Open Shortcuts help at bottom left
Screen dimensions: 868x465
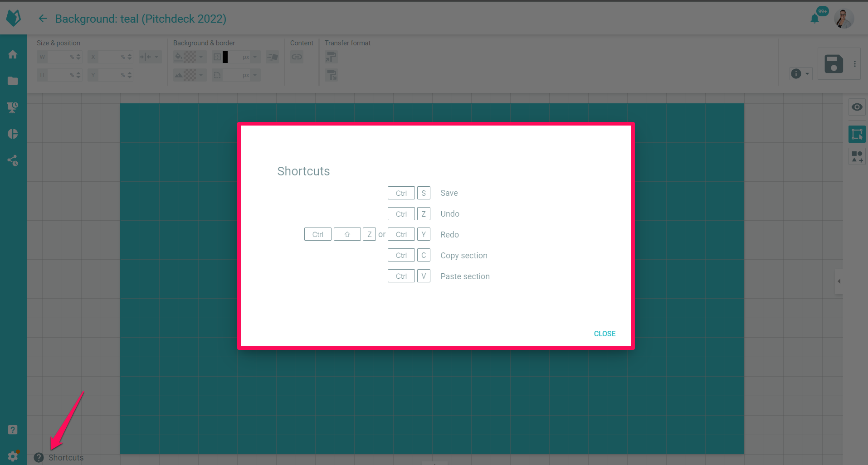coord(59,457)
